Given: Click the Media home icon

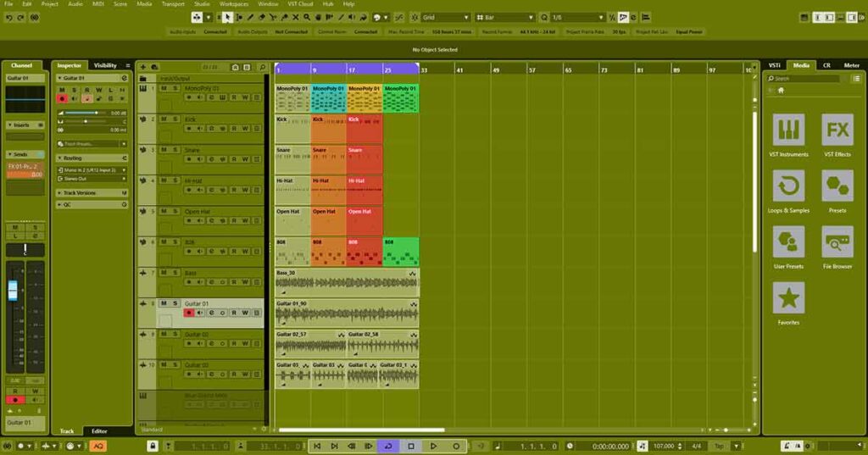Looking at the screenshot, I should 781,90.
